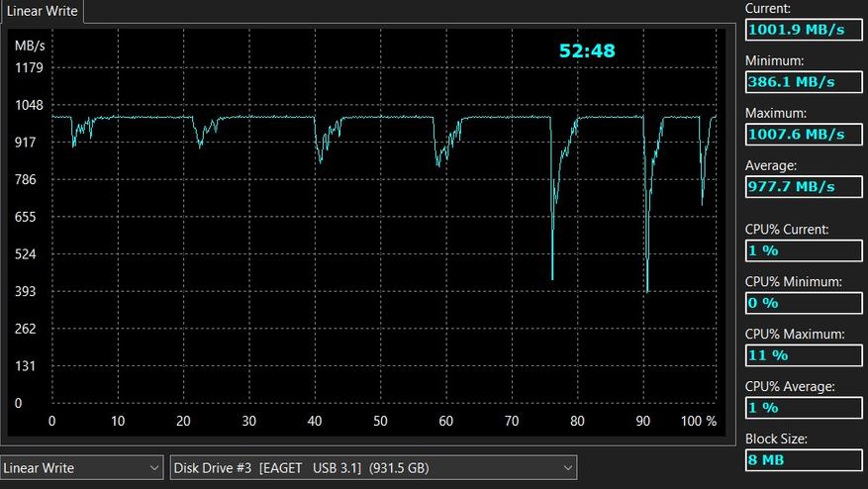Click the 393 y-axis label
868x489 pixels.
coord(26,291)
